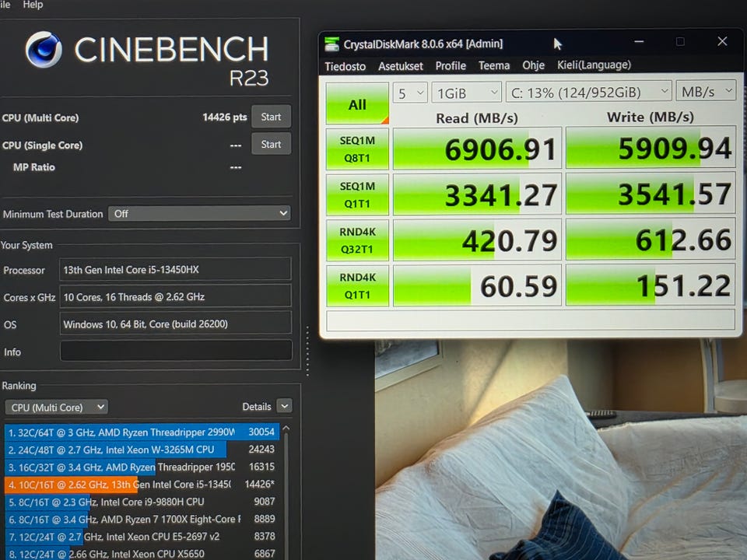Click the Info input field in Cinebench
The width and height of the screenshot is (747, 560).
point(176,351)
